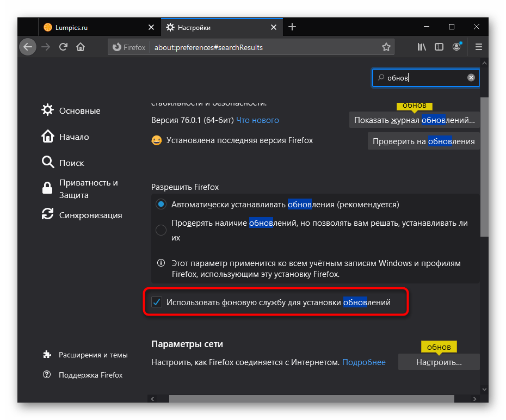Clear the settings search field
This screenshot has width=506, height=420.
click(471, 78)
